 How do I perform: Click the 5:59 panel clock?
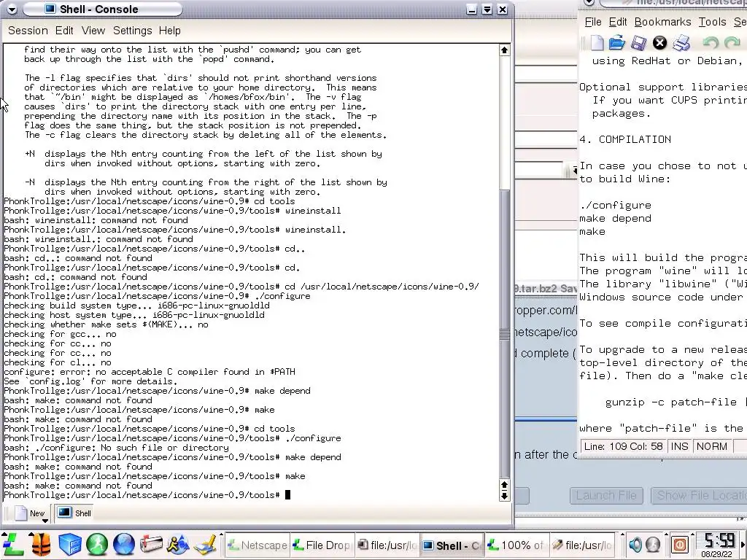(x=719, y=545)
